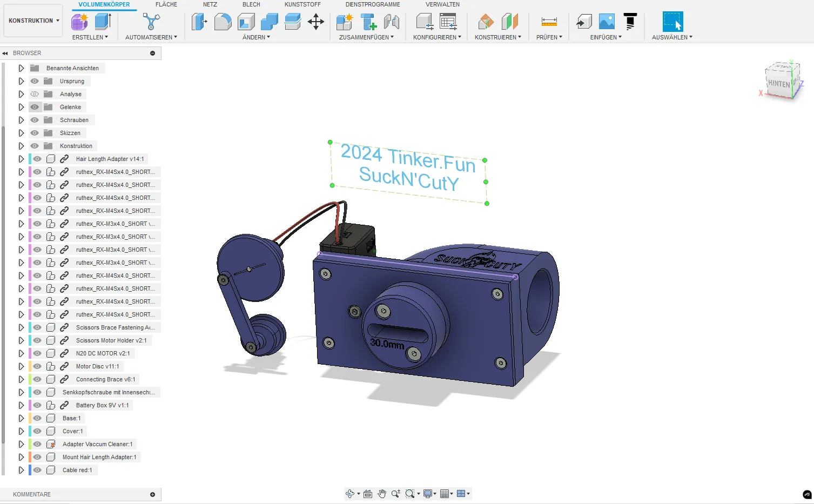Open the KONSTRUKTION workspace dropdown
814x504 pixels.
[33, 21]
